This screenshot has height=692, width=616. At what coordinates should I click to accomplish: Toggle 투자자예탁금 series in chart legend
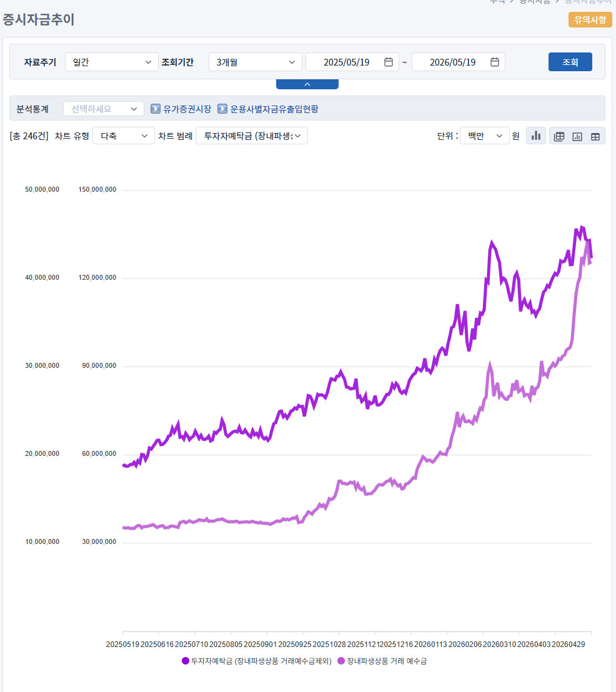[x=257, y=661]
